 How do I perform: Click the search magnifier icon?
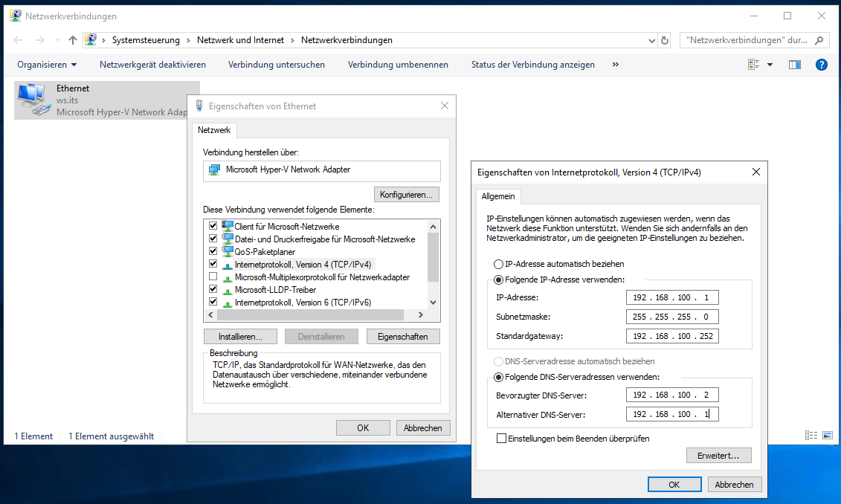819,40
